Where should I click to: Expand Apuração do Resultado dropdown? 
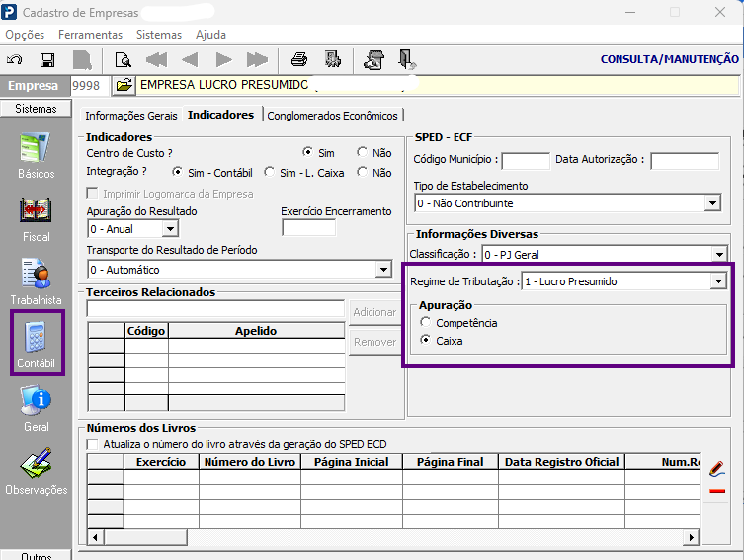click(x=170, y=229)
